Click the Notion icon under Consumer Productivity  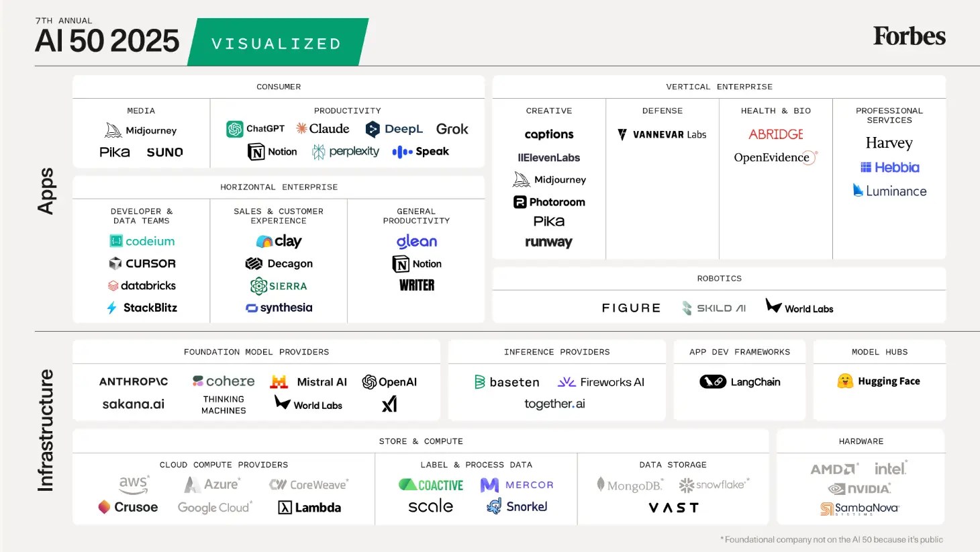pos(256,152)
